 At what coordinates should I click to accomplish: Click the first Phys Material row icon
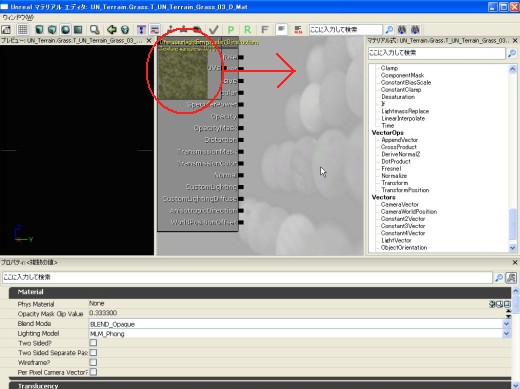click(x=492, y=304)
